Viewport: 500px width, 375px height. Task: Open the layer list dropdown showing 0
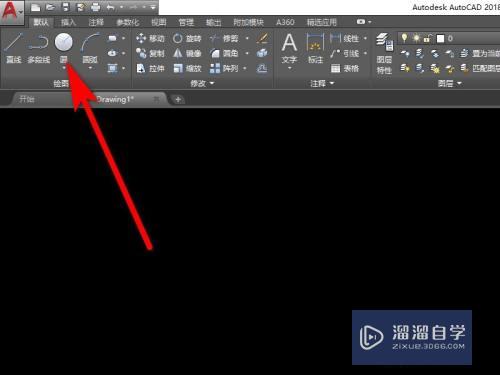449,39
